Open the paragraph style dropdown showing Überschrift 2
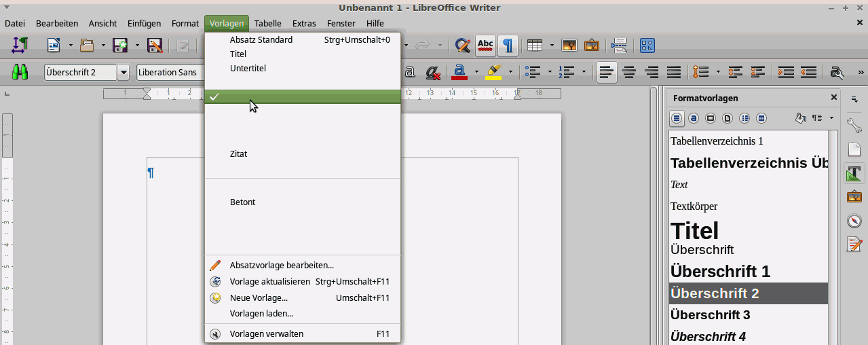Viewport: 868px width, 345px height. click(x=124, y=72)
